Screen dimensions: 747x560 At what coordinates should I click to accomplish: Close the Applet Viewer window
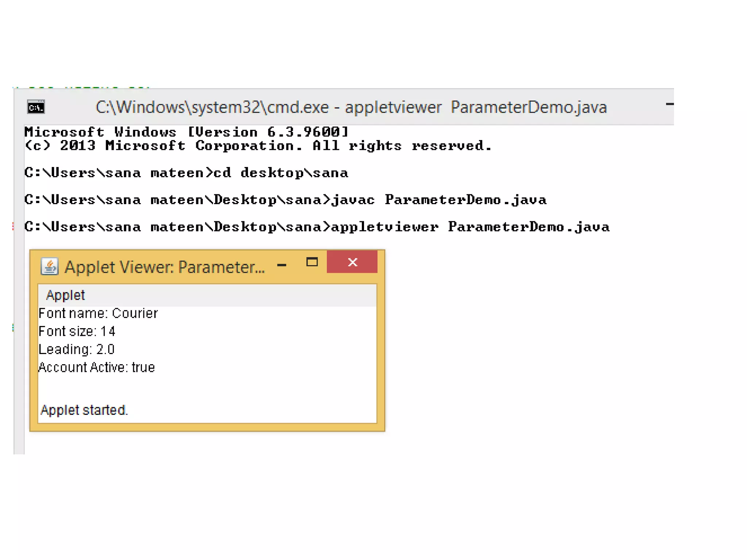pos(352,262)
